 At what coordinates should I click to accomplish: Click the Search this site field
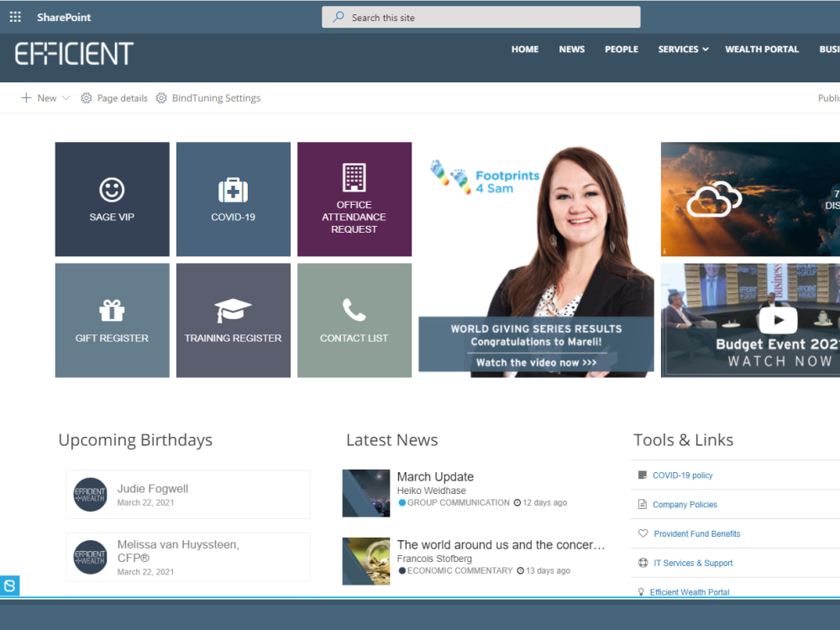(480, 16)
